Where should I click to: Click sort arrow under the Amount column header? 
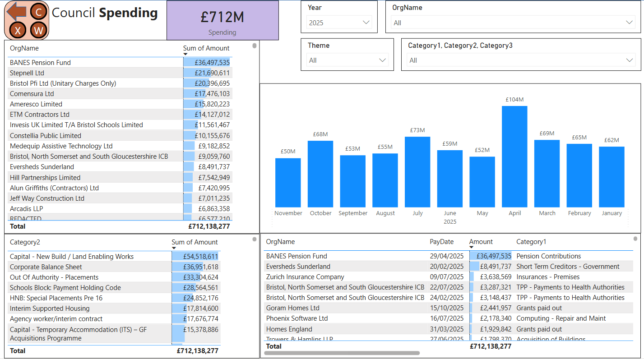[472, 248]
